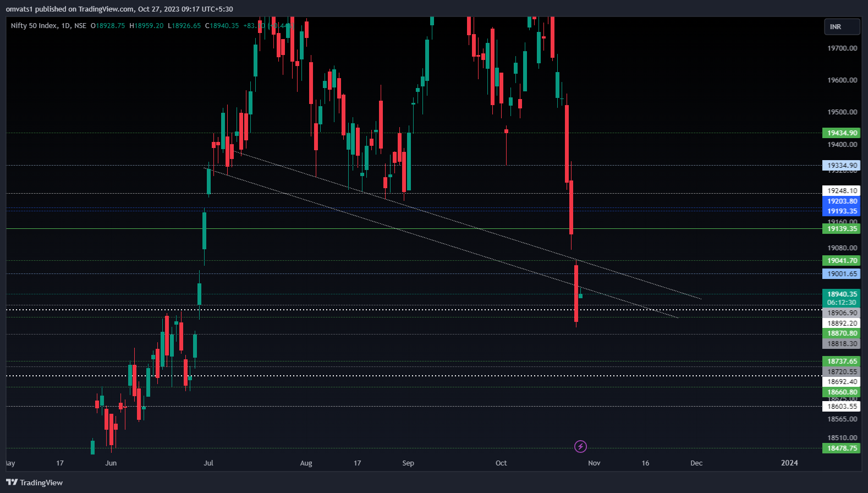868x493 pixels.
Task: Select the 18603.55 white price label
Action: 842,406
